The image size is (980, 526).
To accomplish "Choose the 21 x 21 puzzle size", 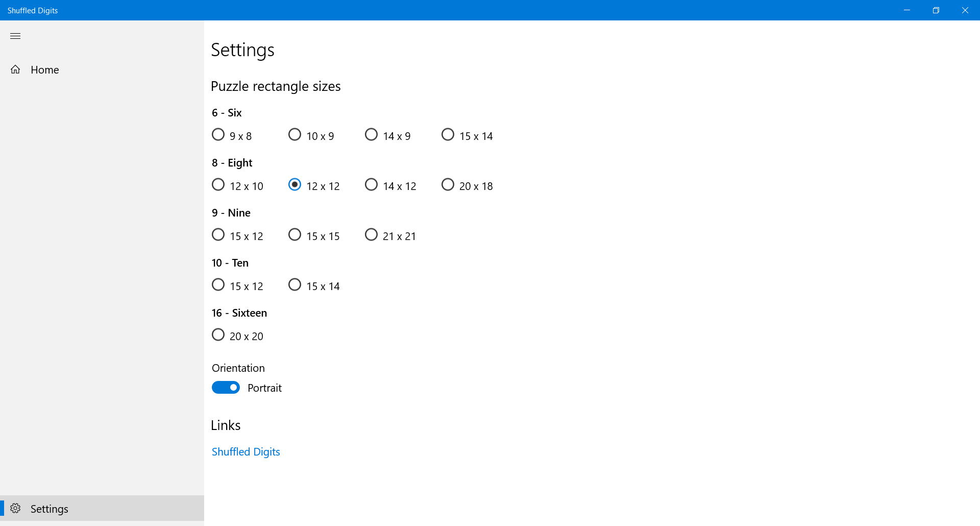I will 372,235.
